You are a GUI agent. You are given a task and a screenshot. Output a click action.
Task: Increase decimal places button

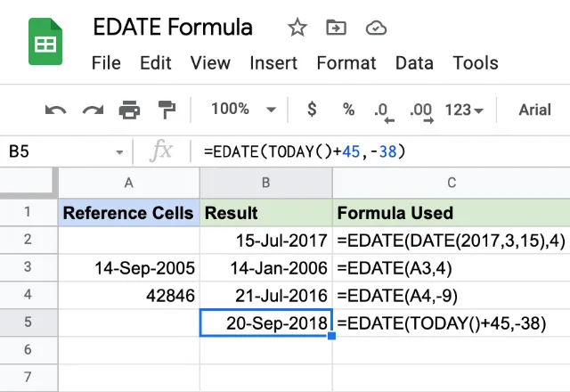point(421,112)
